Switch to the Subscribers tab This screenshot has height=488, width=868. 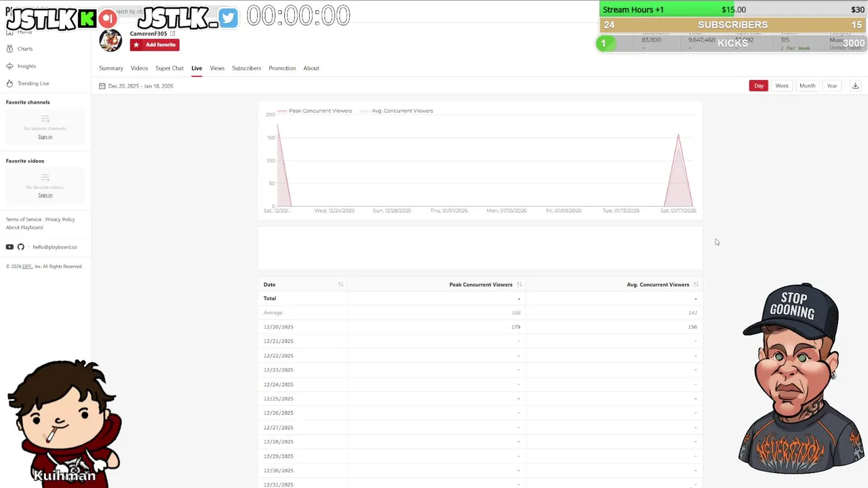(246, 68)
